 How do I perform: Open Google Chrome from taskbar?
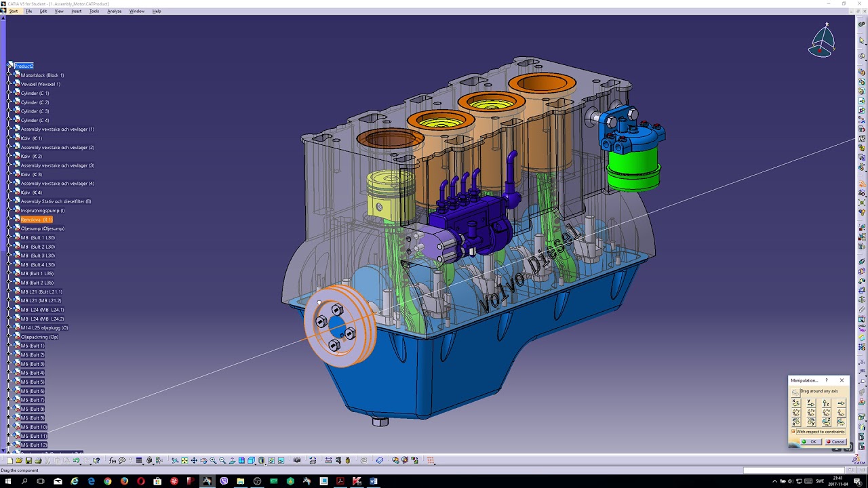108,481
